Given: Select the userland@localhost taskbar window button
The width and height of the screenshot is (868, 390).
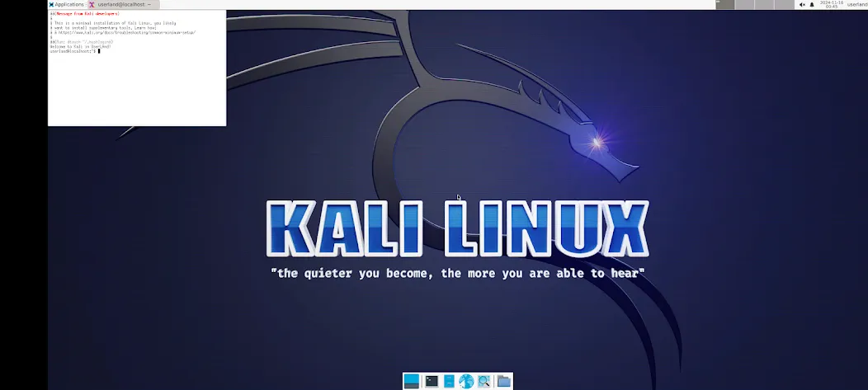Looking at the screenshot, I should [x=124, y=4].
